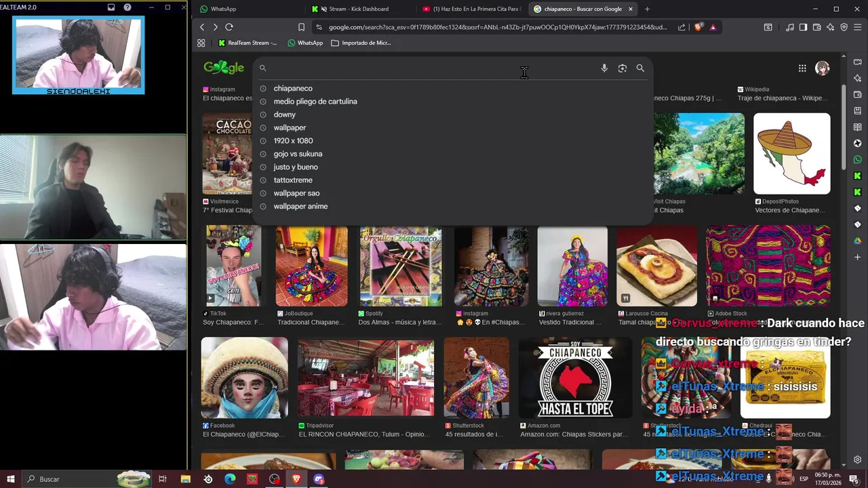The width and height of the screenshot is (868, 488).
Task: Reload the current page
Action: point(229,27)
